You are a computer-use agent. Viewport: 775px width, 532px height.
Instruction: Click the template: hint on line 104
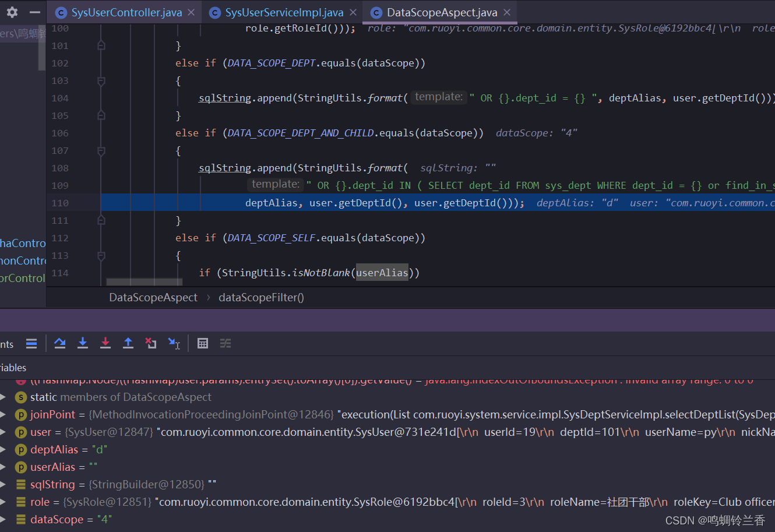tap(439, 97)
